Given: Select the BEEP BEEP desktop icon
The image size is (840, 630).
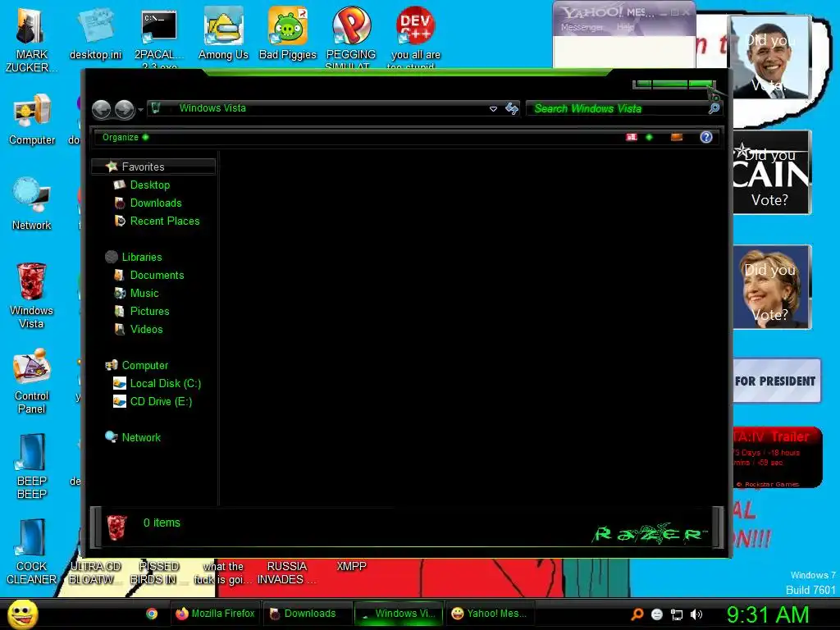Looking at the screenshot, I should [x=32, y=466].
